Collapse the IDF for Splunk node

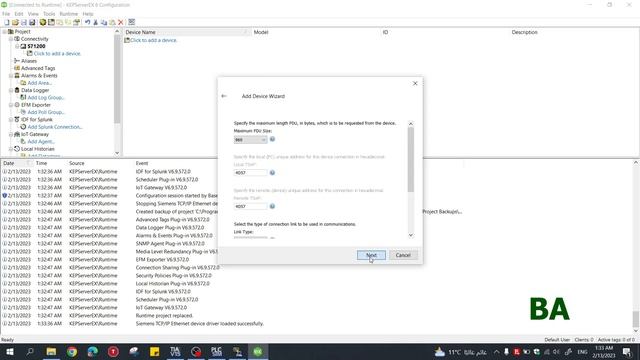11,120
